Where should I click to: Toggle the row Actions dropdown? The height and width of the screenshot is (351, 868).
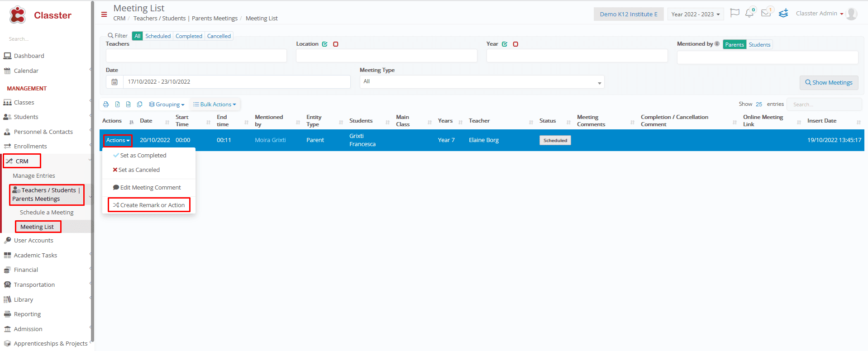point(118,140)
